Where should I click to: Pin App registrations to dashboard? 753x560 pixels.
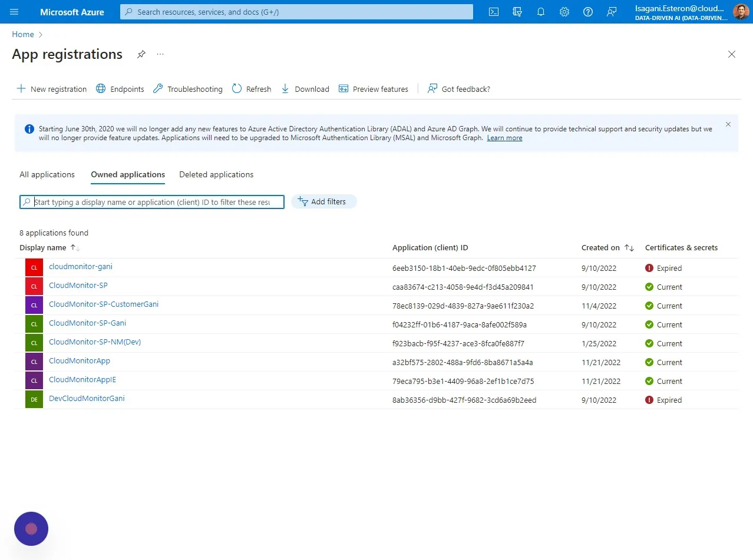(141, 54)
